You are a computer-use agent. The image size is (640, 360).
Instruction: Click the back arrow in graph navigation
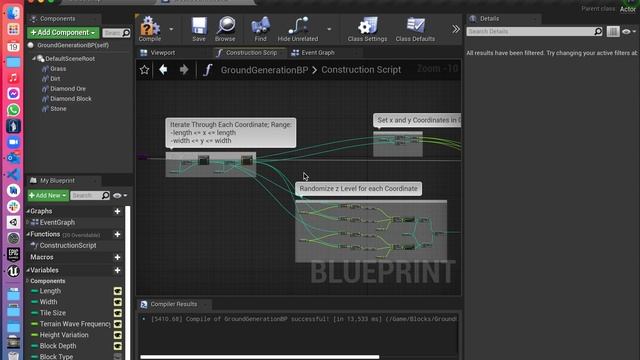pyautogui.click(x=163, y=70)
